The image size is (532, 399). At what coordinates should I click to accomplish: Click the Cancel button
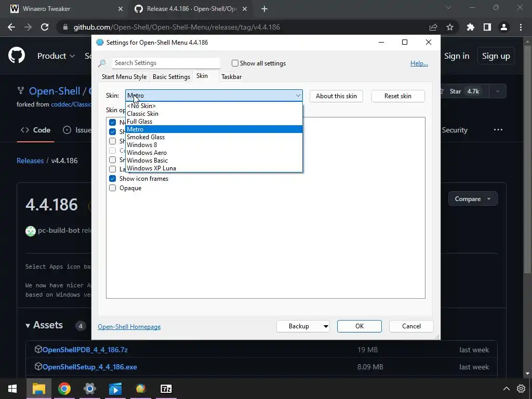click(411, 326)
